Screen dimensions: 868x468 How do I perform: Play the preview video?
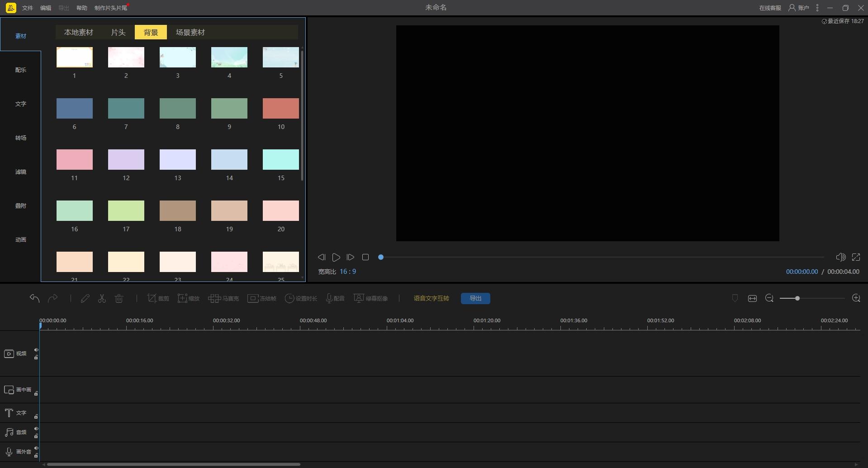click(x=336, y=257)
